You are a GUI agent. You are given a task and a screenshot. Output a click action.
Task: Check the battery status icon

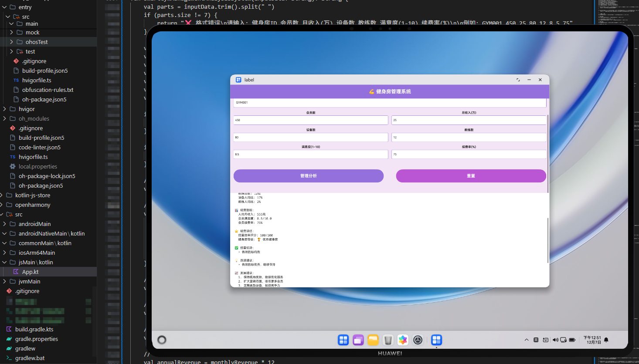[x=572, y=340]
